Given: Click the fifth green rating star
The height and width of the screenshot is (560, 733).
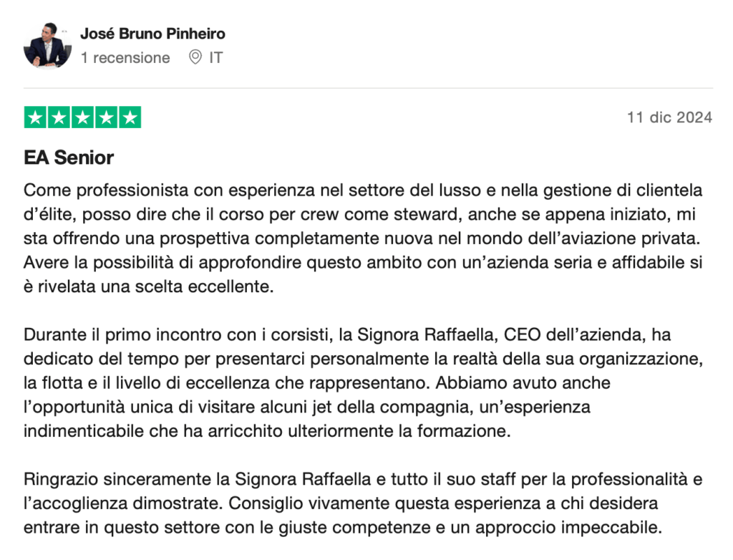Looking at the screenshot, I should point(130,117).
